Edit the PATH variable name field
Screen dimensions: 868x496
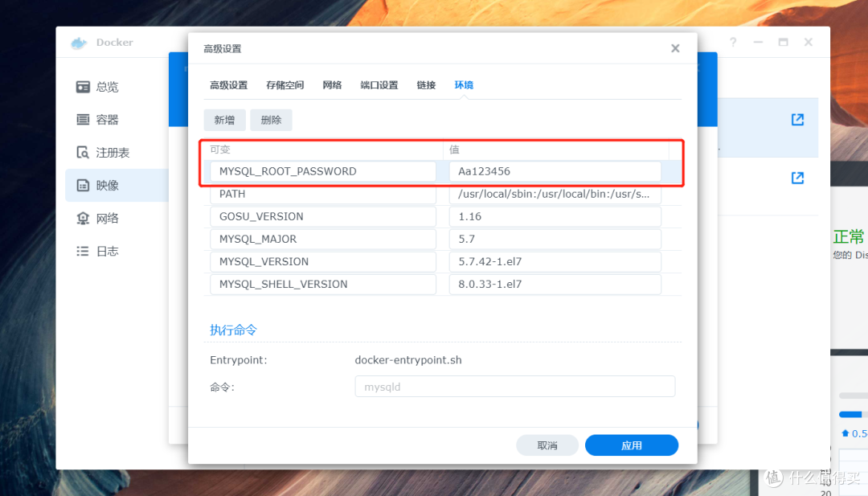323,195
